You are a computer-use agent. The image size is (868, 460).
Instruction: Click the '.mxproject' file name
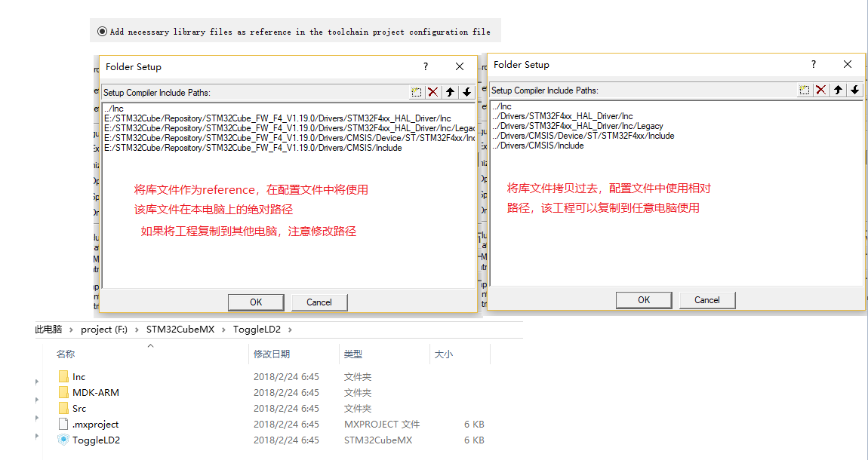95,425
